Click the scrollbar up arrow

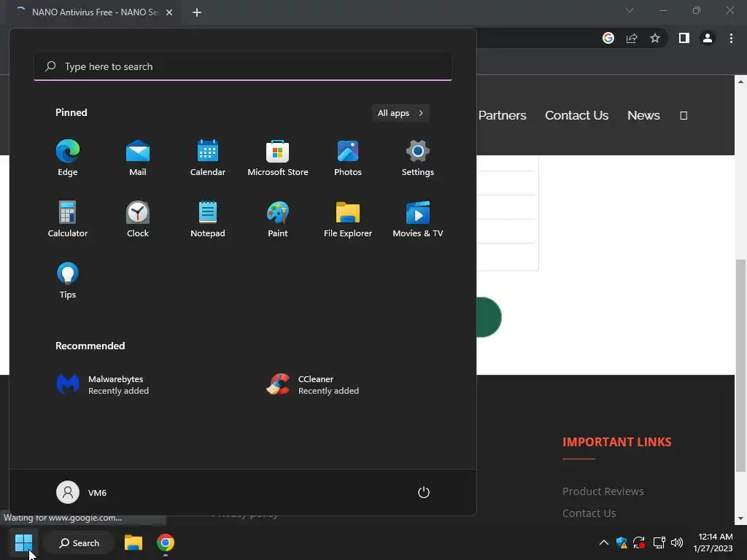tap(740, 82)
